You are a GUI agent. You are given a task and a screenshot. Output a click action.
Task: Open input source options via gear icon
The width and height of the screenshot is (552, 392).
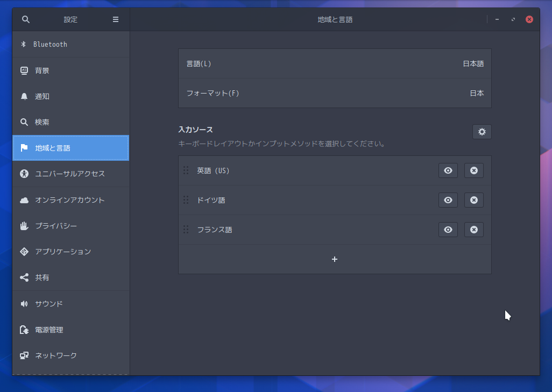(x=482, y=131)
